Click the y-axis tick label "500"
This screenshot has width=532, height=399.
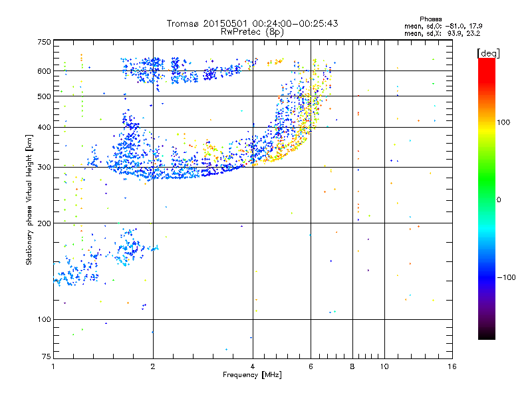pos(44,96)
